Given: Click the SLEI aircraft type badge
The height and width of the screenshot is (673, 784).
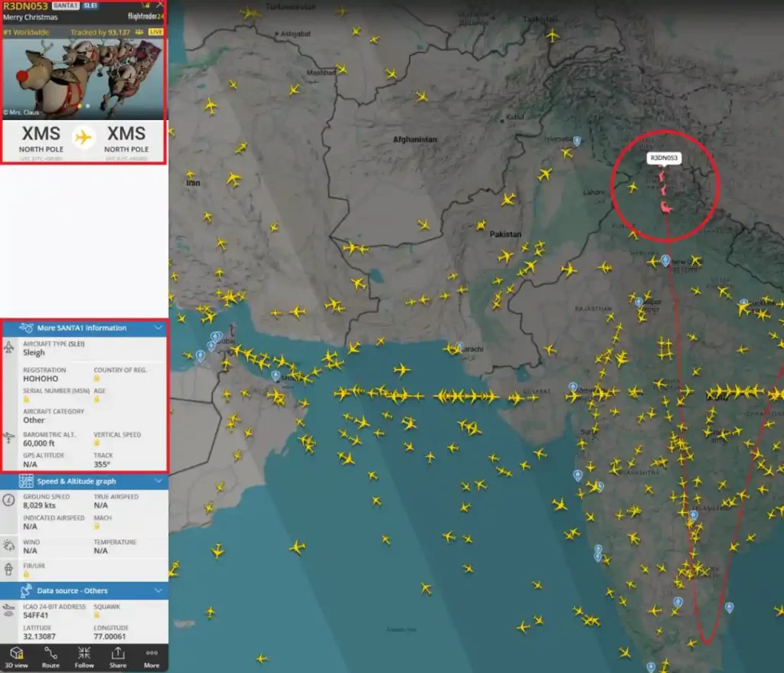Looking at the screenshot, I should click(90, 5).
